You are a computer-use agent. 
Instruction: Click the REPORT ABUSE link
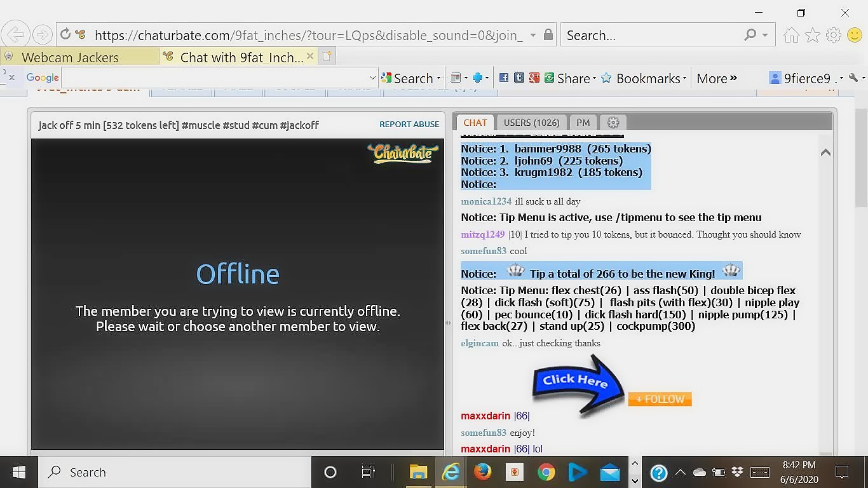[x=409, y=125]
